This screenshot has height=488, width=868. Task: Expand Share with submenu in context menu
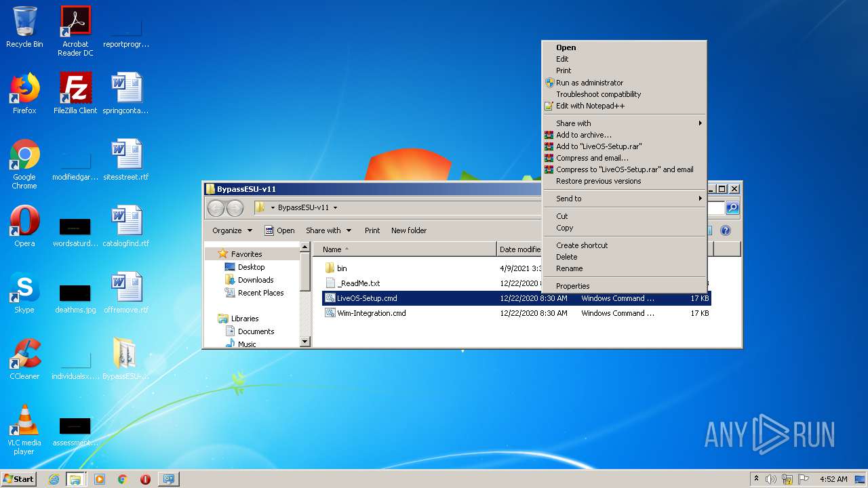point(624,123)
